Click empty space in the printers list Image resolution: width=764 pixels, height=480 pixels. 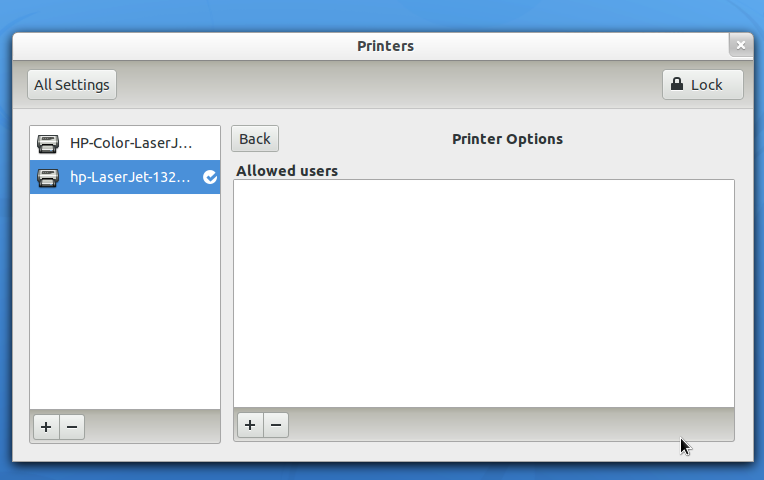point(125,301)
